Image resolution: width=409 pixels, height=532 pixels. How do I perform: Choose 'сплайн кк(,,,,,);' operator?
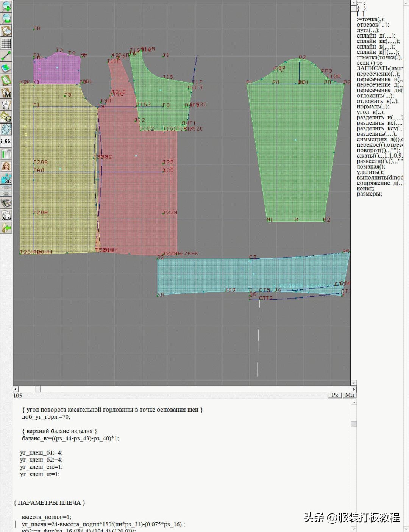378,41
